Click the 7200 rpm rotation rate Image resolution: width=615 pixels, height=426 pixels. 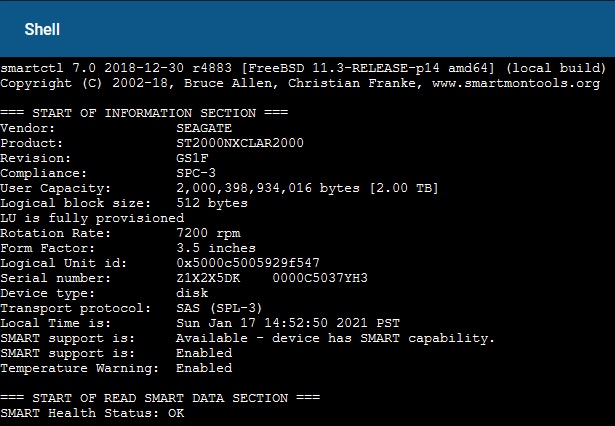[208, 233]
